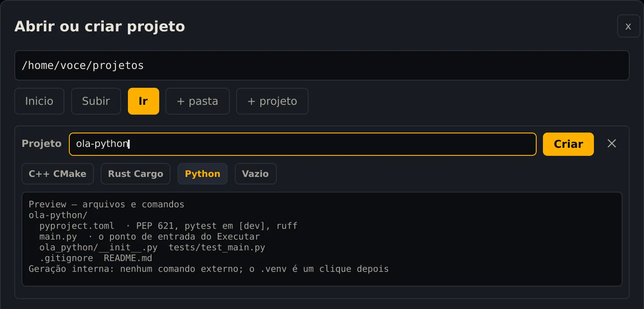The width and height of the screenshot is (644, 309).
Task: Close the Abrir ou criar projeto dialog
Action: click(628, 26)
